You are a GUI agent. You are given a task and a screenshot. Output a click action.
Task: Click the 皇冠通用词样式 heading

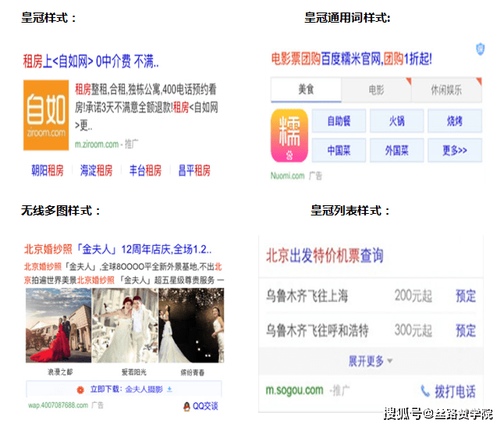[347, 18]
